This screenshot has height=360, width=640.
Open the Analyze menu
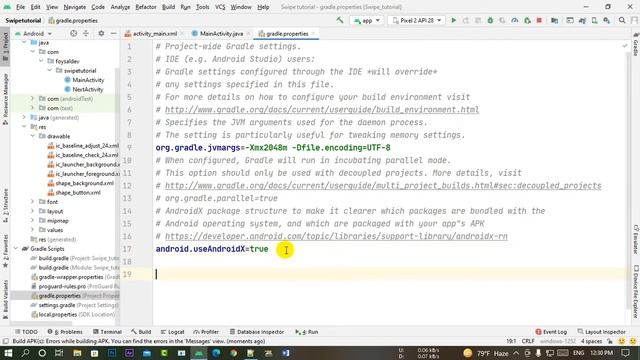pos(120,7)
